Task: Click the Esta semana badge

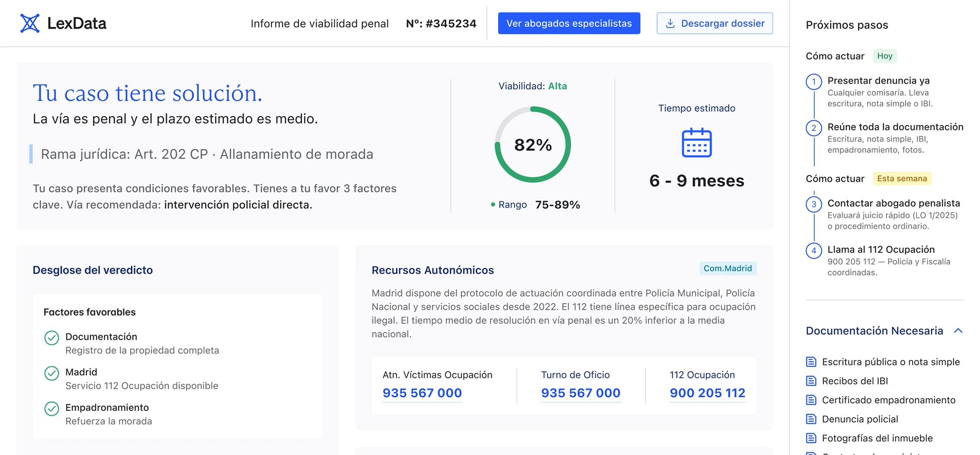Action: pos(902,179)
